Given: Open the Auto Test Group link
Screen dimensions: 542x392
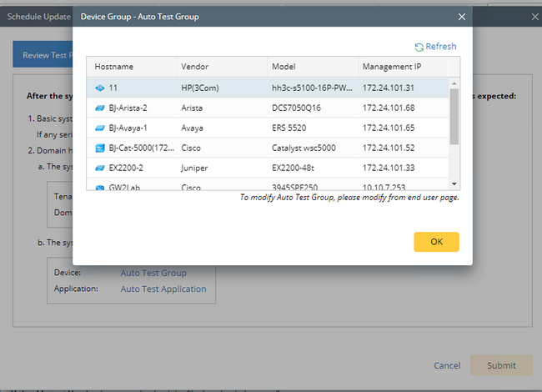Looking at the screenshot, I should pos(153,273).
